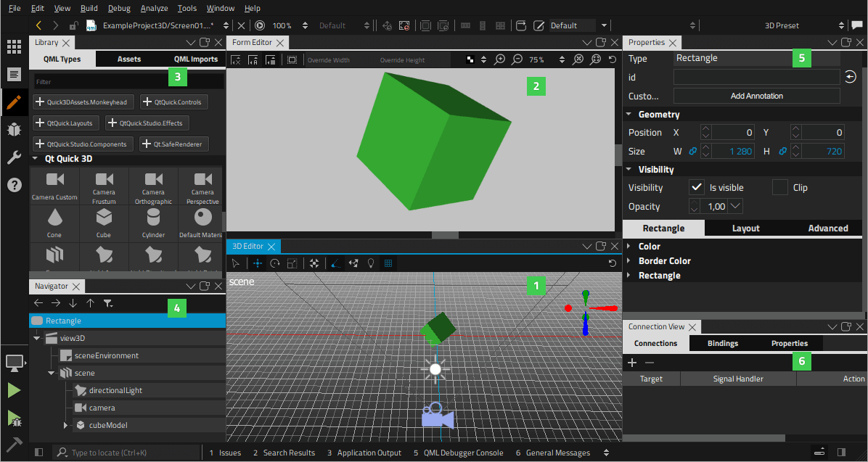The image size is (868, 462).
Task: Select the Scale tool in the 3D Editor
Action: [292, 263]
